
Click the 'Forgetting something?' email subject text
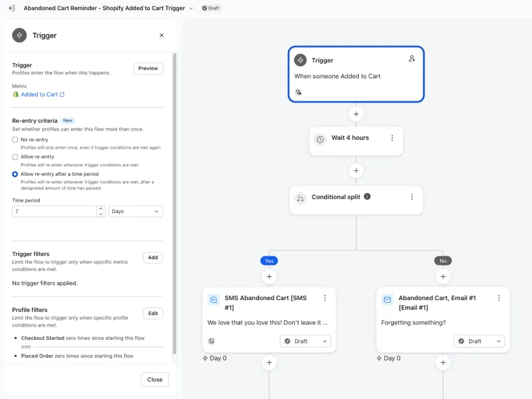point(413,322)
